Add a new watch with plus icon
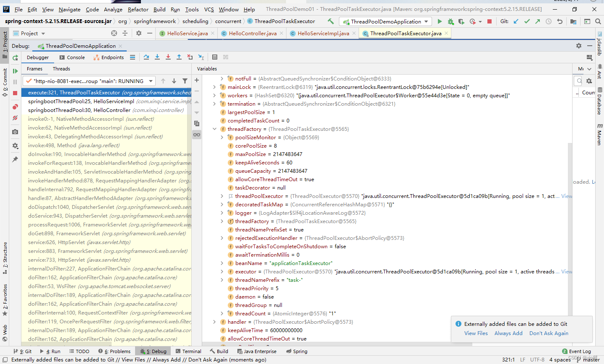The height and width of the screenshot is (364, 604). [196, 80]
